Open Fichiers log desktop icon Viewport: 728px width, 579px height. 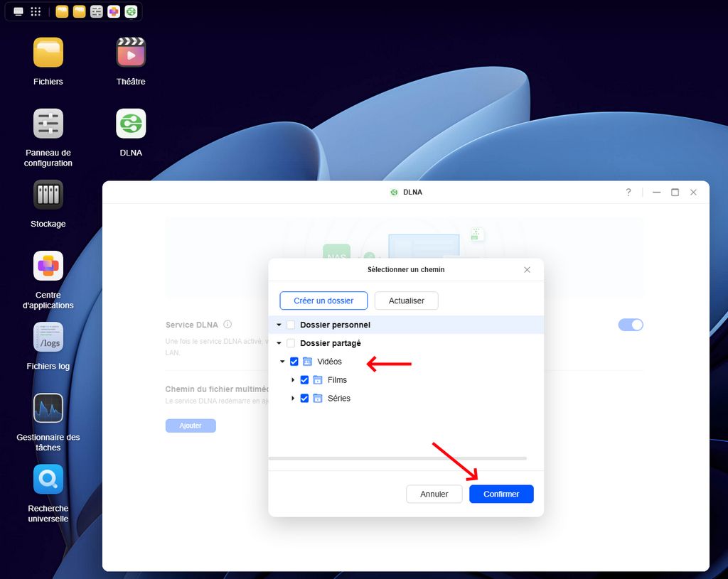click(48, 337)
